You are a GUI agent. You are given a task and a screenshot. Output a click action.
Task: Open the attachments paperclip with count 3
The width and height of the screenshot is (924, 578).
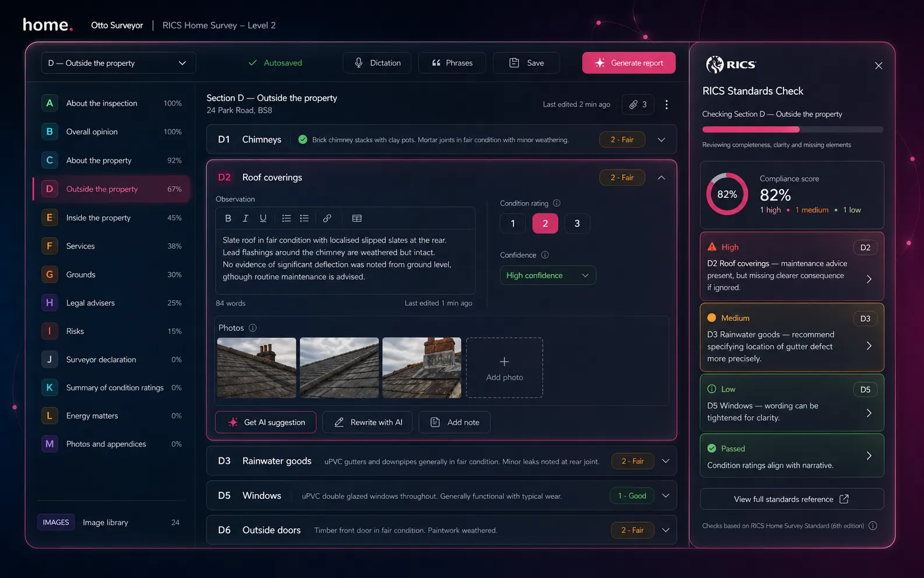click(x=638, y=105)
